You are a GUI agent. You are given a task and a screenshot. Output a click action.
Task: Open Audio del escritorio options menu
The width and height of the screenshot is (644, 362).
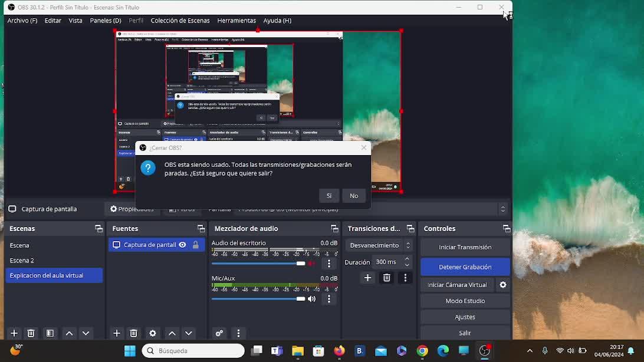pos(329,264)
